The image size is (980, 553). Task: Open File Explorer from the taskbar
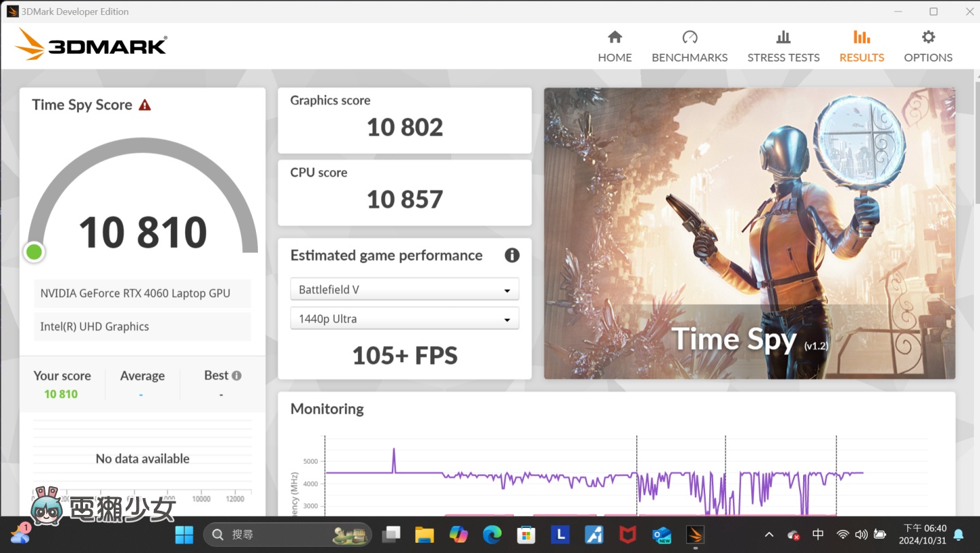(425, 535)
